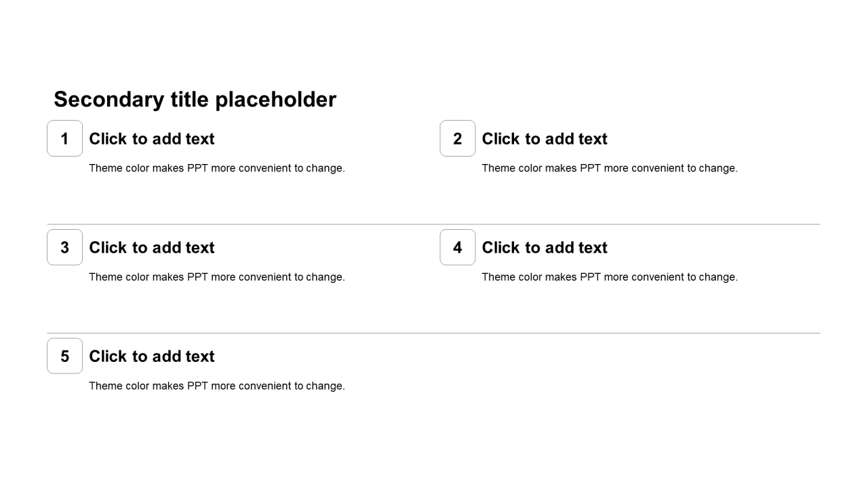868x488 pixels.
Task: Select the 'Click to add text' heading beside box 2
Action: [545, 139]
